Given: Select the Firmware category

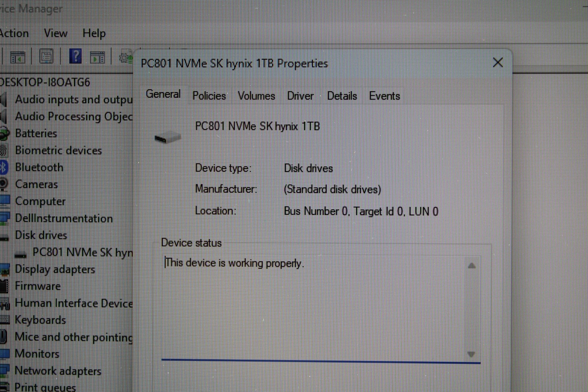Looking at the screenshot, I should (37, 286).
